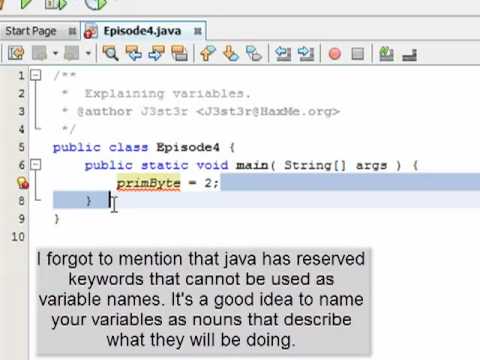Viewport: 480px width, 360px height.
Task: Click the Find Selection magnifier icon
Action: (x=111, y=53)
